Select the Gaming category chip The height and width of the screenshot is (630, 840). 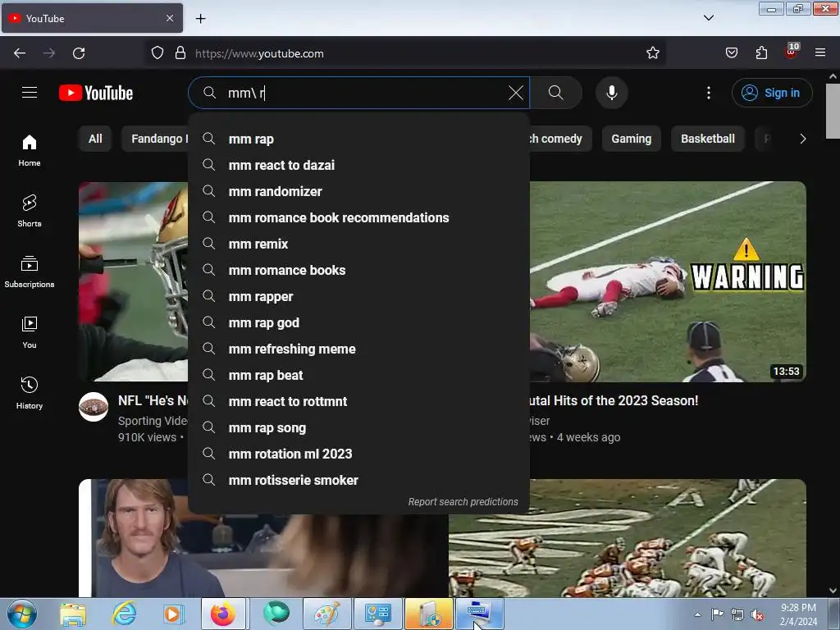pos(631,139)
